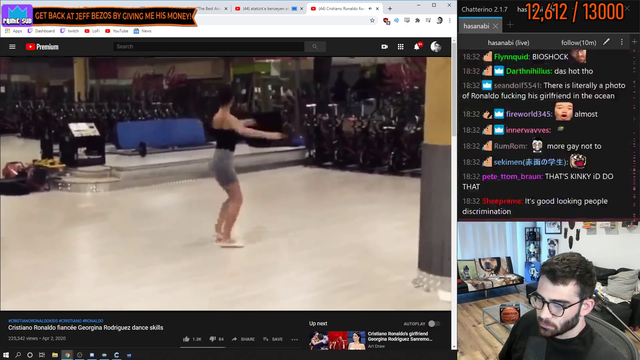640x360 pixels.
Task: Click username RumRom in chat
Action: click(x=510, y=146)
